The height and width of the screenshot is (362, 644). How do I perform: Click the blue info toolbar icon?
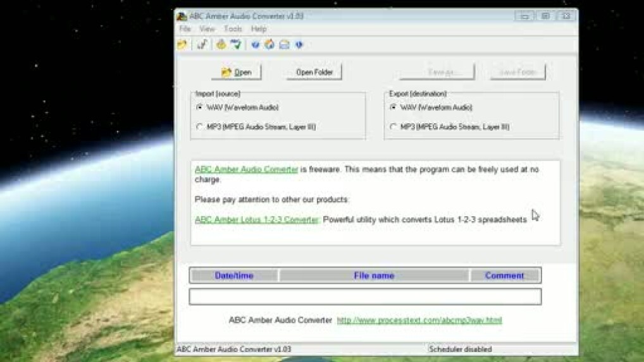[x=299, y=45]
